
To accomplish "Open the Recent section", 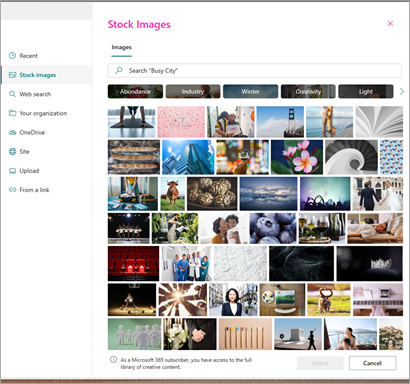I will 46,56.
